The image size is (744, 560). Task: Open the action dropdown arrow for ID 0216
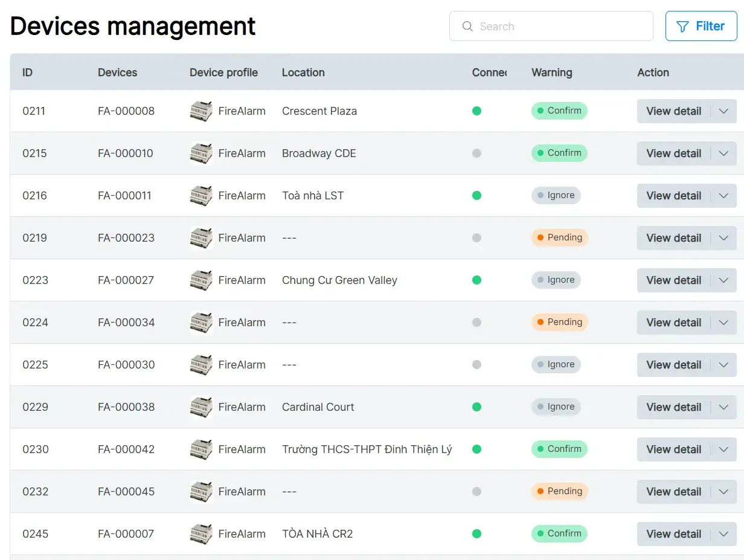[x=724, y=196]
